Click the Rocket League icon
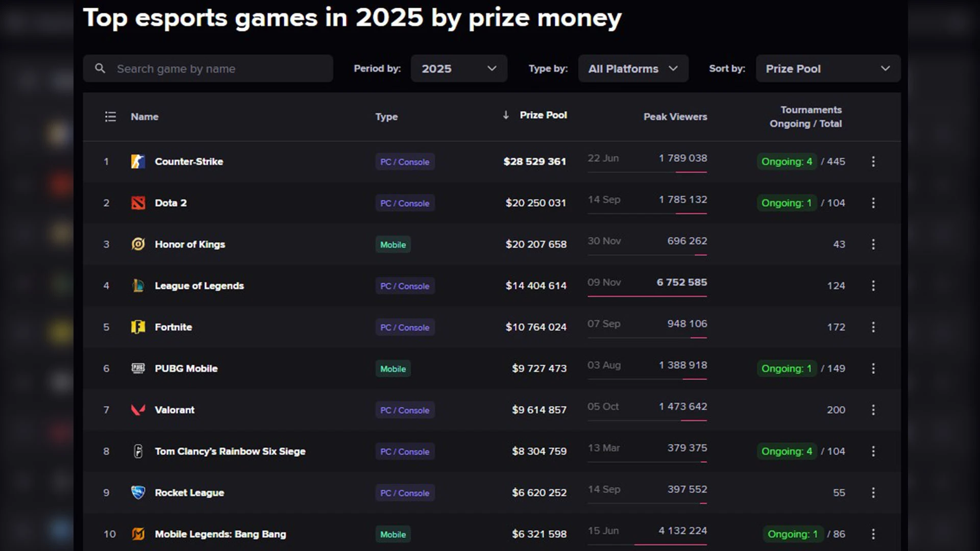Viewport: 980px width, 551px height. click(138, 493)
